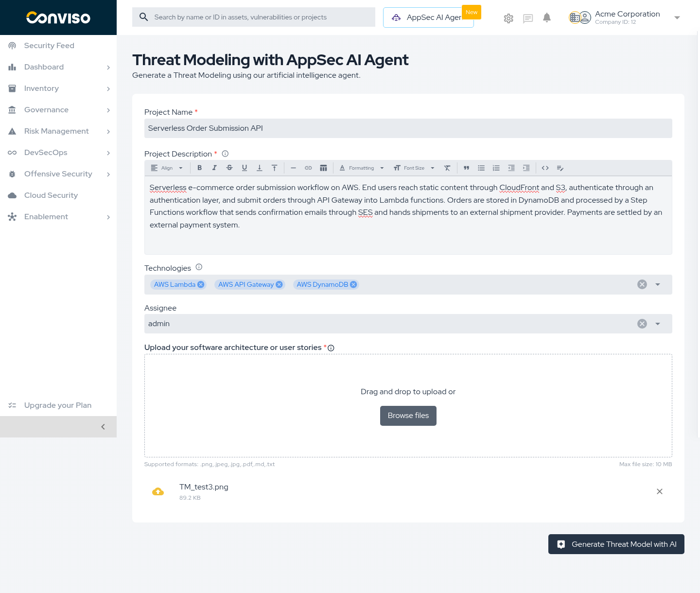Click the New badge on AppSec AI Agent
The height and width of the screenshot is (593, 700).
472,12
